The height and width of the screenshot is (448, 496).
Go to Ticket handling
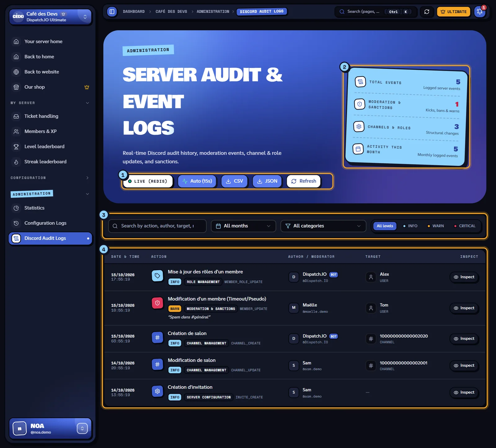pyautogui.click(x=50, y=116)
